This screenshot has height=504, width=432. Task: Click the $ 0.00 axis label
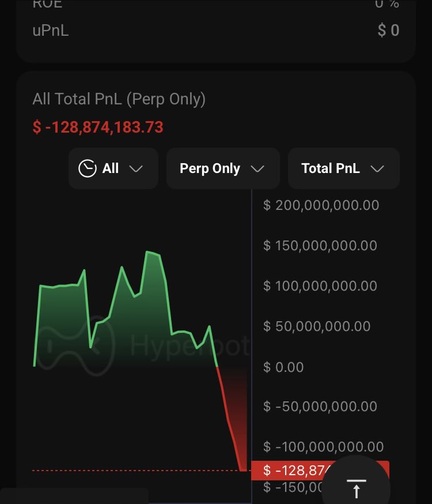pyautogui.click(x=283, y=367)
